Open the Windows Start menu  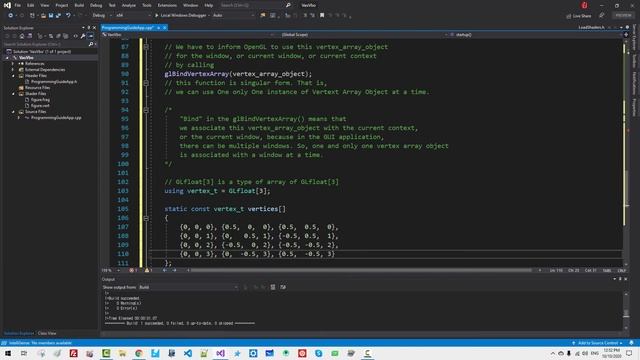pyautogui.click(x=8, y=353)
